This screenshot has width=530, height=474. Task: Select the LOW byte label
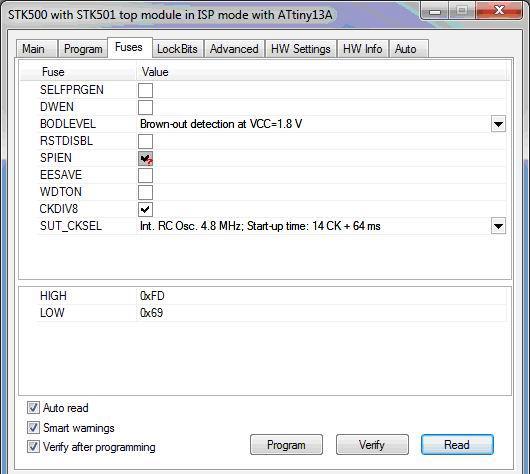52,313
